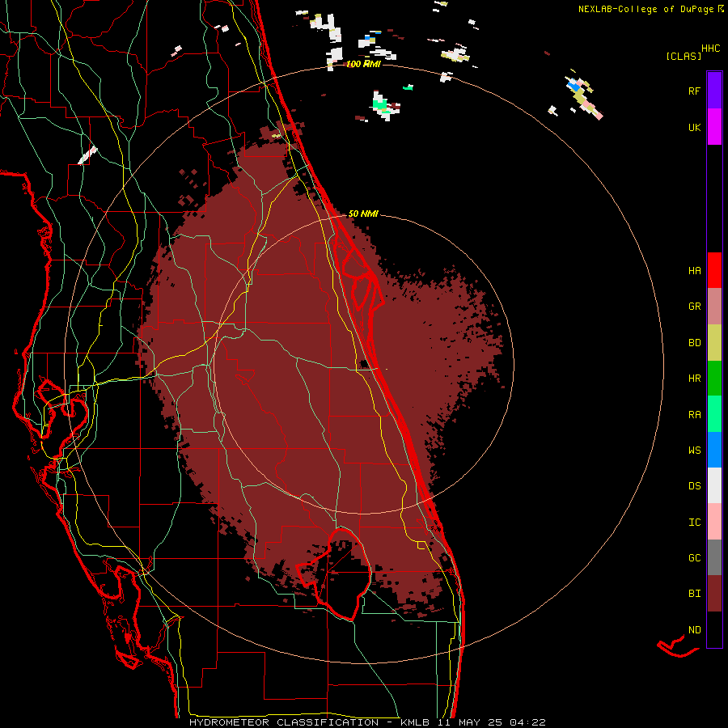Click the GR legend color swatch

[x=714, y=307]
